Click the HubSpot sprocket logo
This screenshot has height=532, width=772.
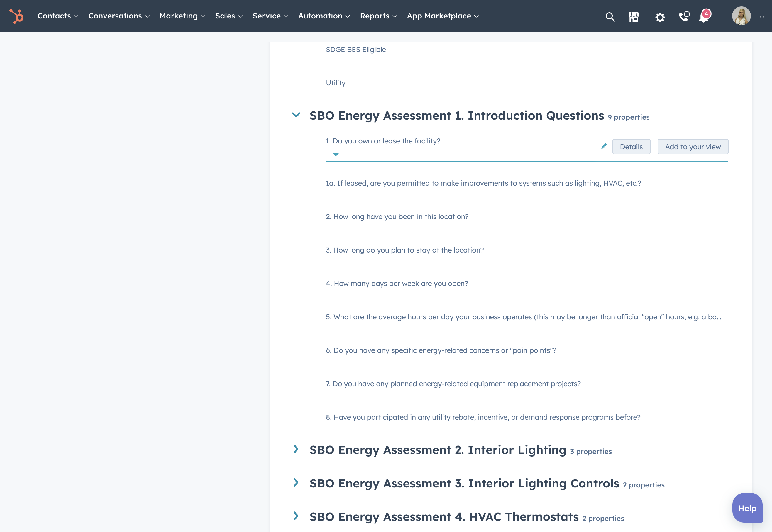[17, 16]
